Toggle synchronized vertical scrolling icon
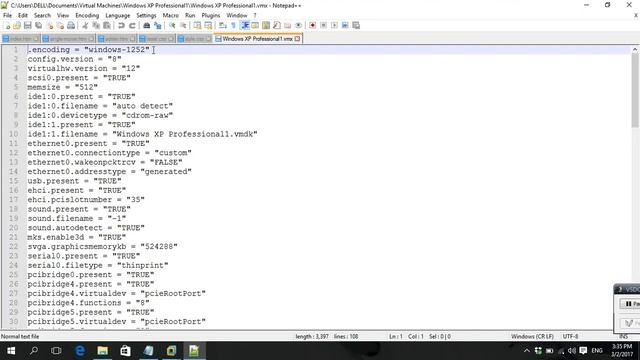 click(x=198, y=25)
